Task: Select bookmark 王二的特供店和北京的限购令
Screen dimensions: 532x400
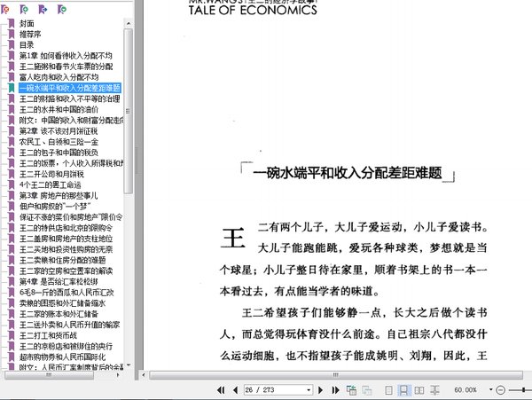Action: (66, 228)
